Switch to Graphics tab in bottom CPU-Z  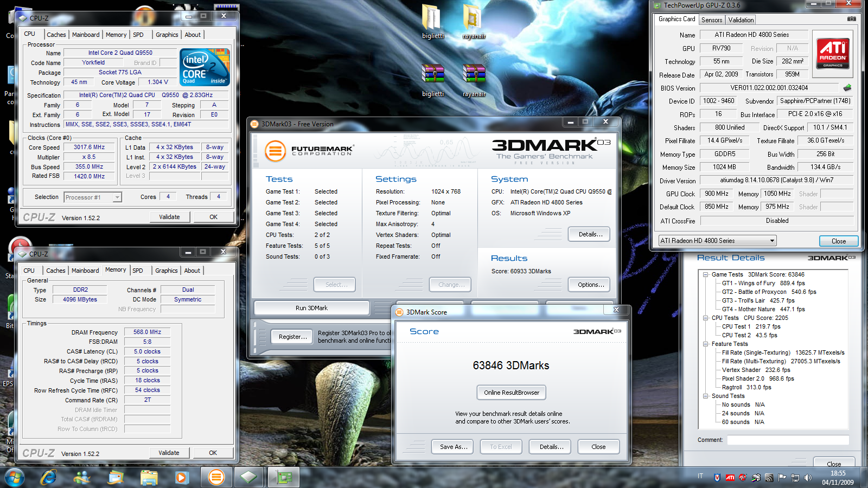(167, 271)
